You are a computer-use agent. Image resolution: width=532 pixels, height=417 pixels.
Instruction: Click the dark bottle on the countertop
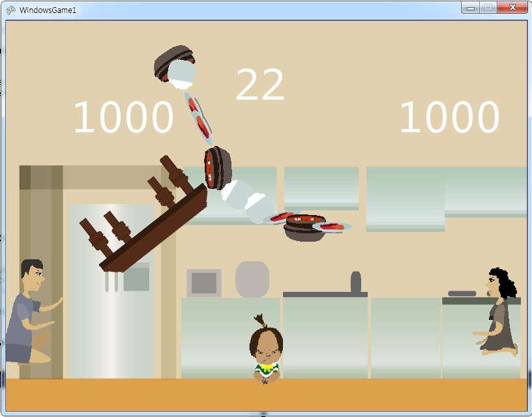pyautogui.click(x=355, y=281)
